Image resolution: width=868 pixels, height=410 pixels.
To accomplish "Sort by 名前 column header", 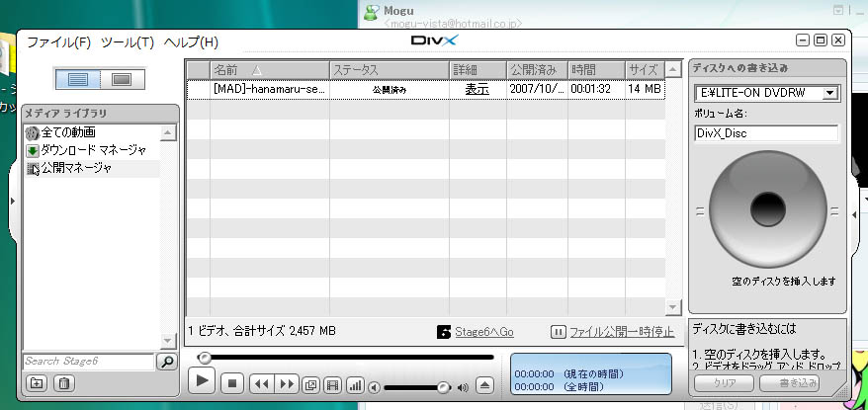I will [270, 70].
